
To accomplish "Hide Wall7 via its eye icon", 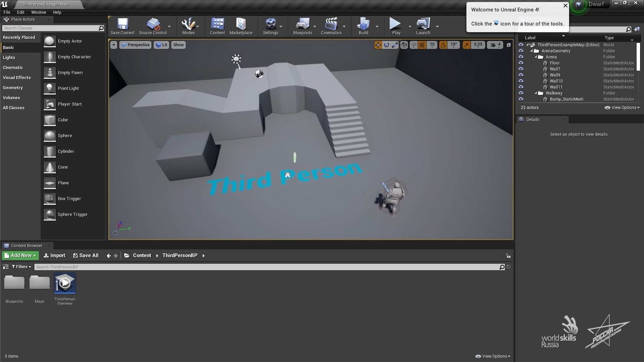I will point(521,69).
